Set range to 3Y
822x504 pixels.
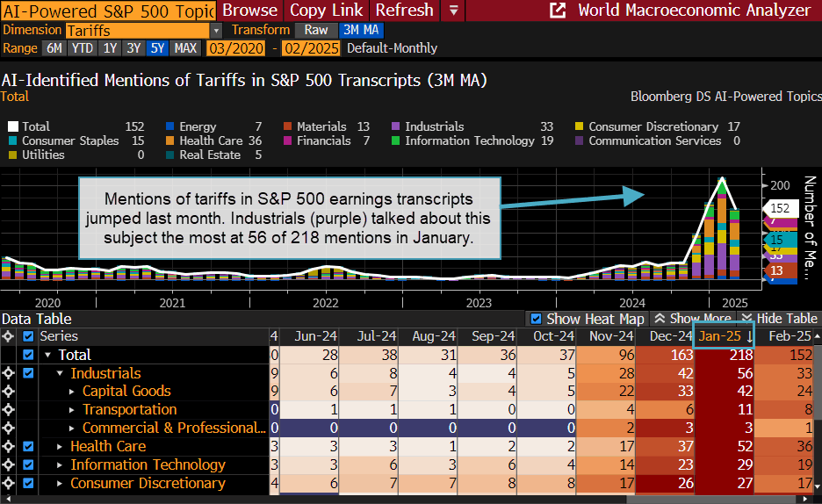133,48
